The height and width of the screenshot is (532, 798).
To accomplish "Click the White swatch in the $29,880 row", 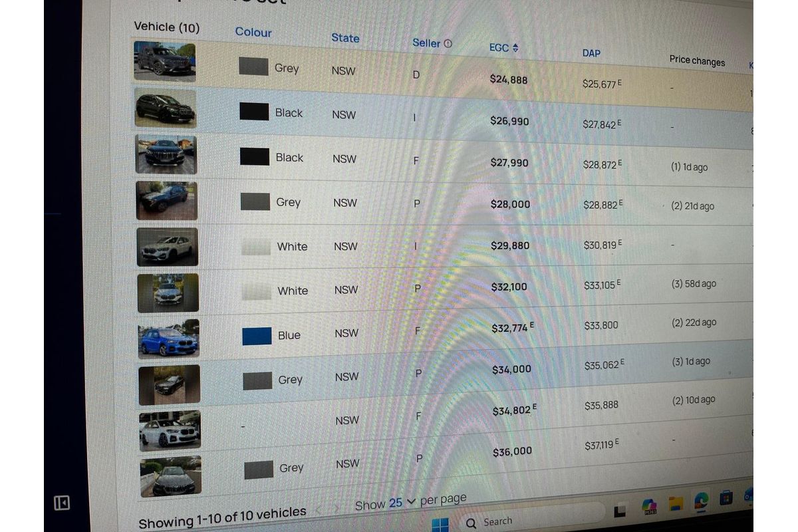I will (256, 247).
